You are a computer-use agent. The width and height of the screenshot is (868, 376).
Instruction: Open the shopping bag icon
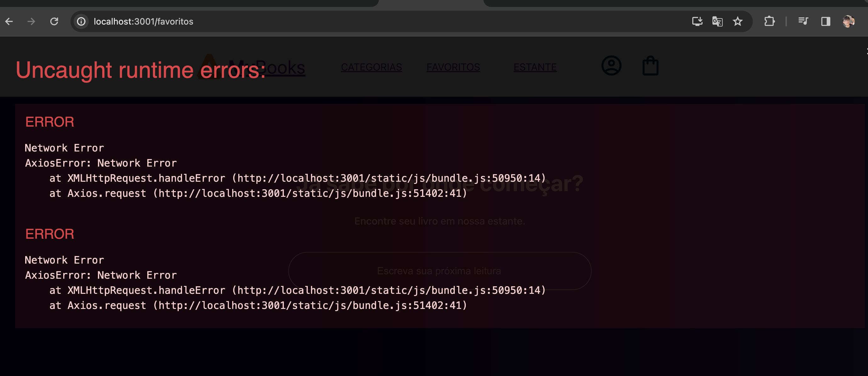point(650,66)
